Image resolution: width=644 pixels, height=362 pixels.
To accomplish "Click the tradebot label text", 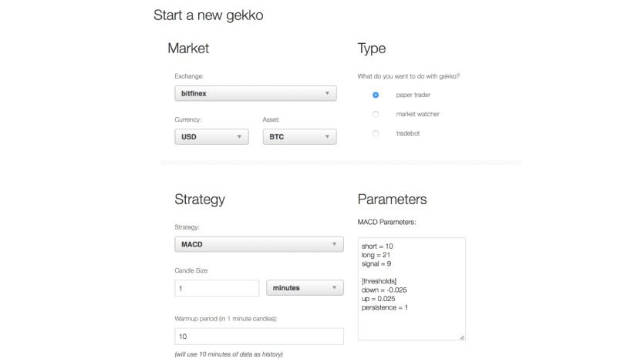I will click(x=408, y=133).
